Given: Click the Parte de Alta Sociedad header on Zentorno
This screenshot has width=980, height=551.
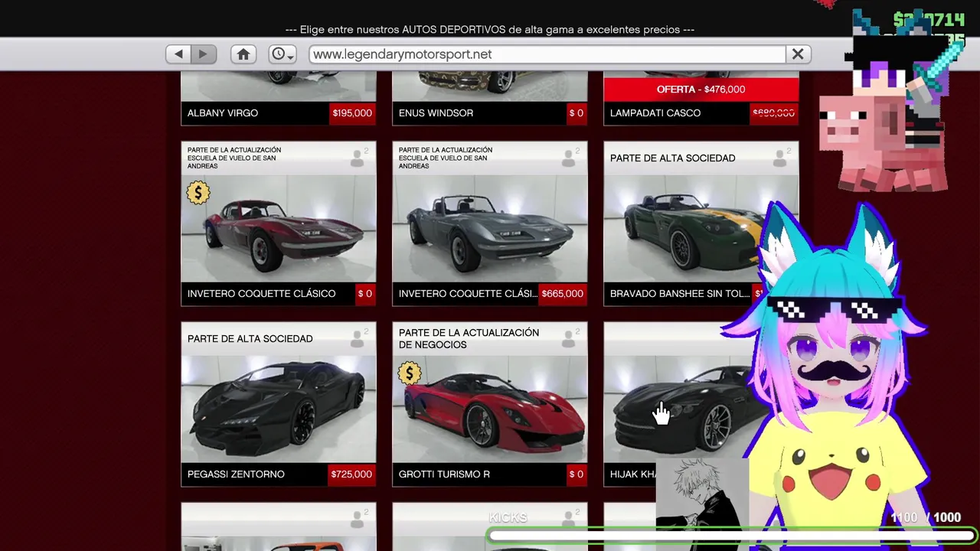Looking at the screenshot, I should [x=250, y=339].
